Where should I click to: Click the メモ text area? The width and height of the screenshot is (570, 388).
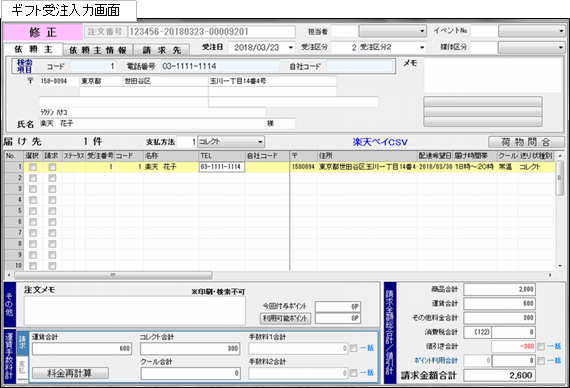pos(493,75)
